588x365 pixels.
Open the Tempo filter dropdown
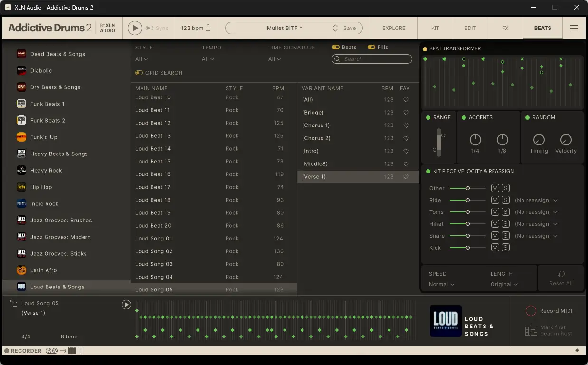tap(208, 59)
